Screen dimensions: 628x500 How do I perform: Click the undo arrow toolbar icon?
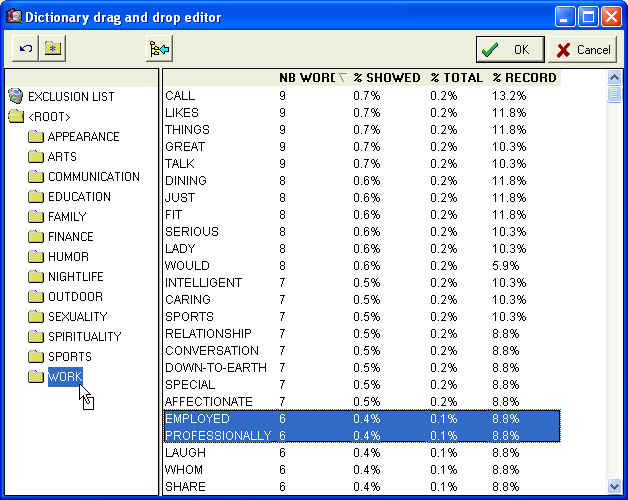(x=24, y=48)
